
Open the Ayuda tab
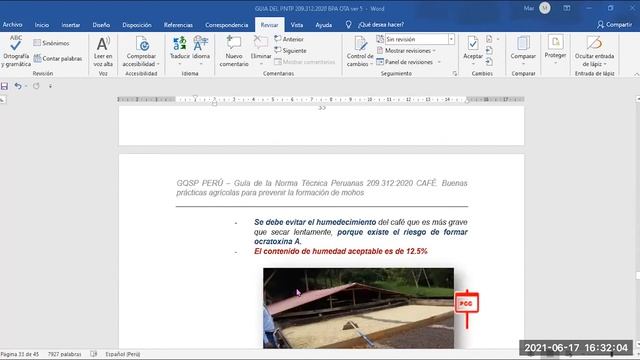point(323,25)
